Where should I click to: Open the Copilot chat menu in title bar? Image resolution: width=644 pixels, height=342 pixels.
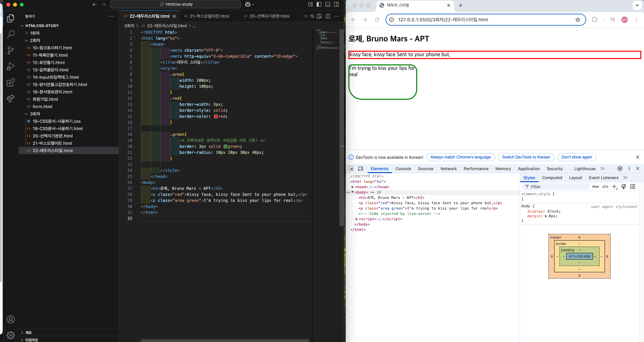[250, 4]
